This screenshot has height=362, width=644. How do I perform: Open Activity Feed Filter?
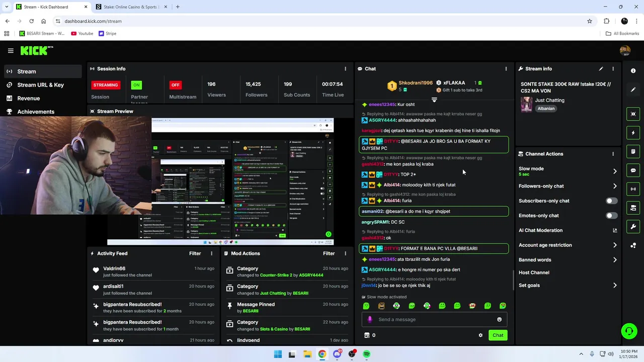tap(195, 253)
